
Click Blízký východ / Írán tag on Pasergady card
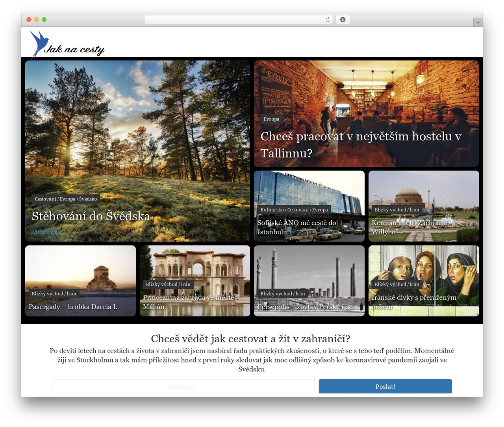[54, 293]
